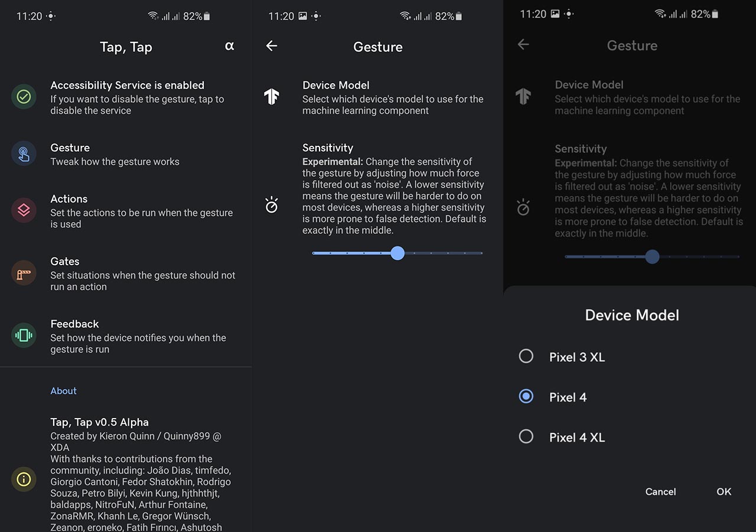Click the blue About section header

click(x=63, y=391)
